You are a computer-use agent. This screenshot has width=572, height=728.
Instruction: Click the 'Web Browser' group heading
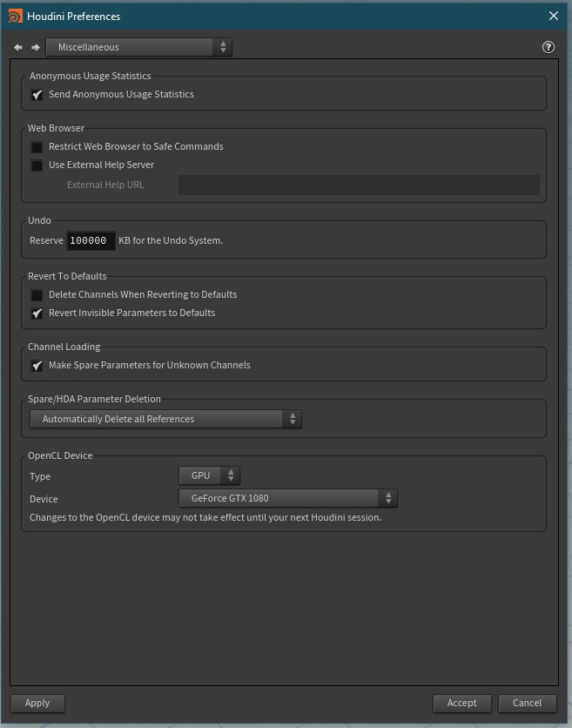57,128
